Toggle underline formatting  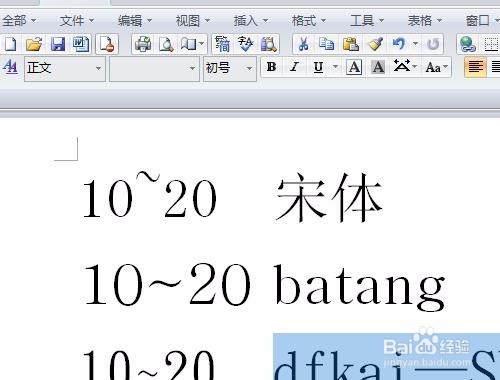click(x=319, y=68)
